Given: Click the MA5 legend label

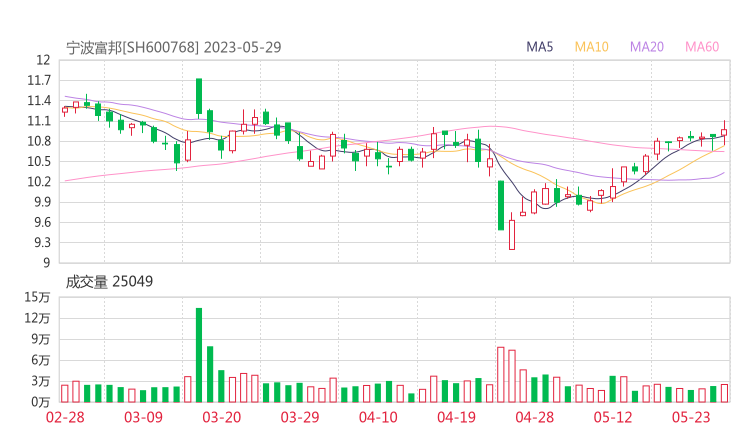Looking at the screenshot, I should (539, 47).
